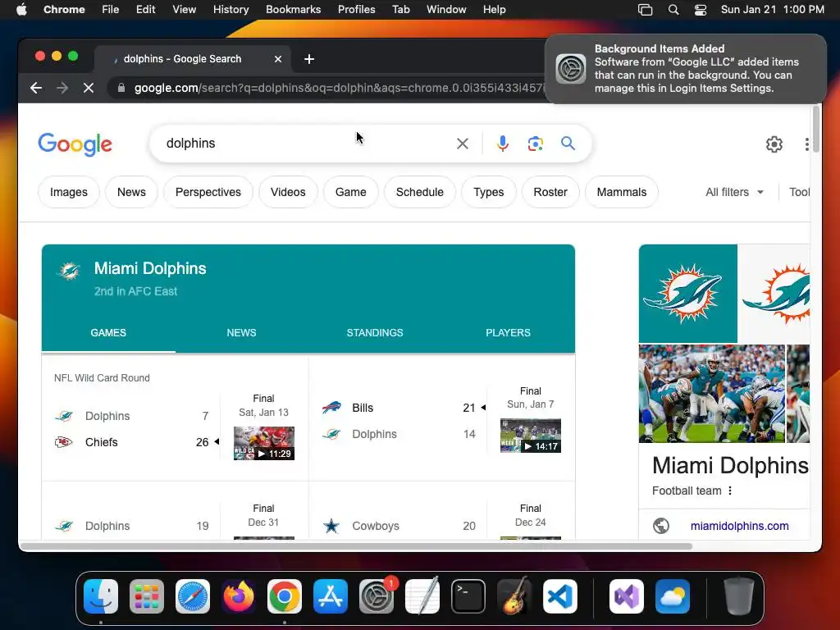The width and height of the screenshot is (840, 630).
Task: Open System Settings from the dock
Action: (377, 596)
